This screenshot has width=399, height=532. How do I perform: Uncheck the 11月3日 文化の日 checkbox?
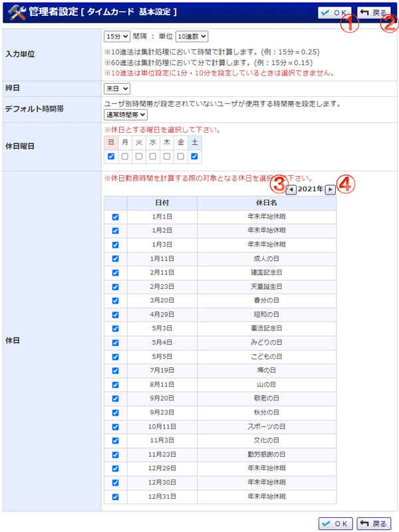(116, 441)
